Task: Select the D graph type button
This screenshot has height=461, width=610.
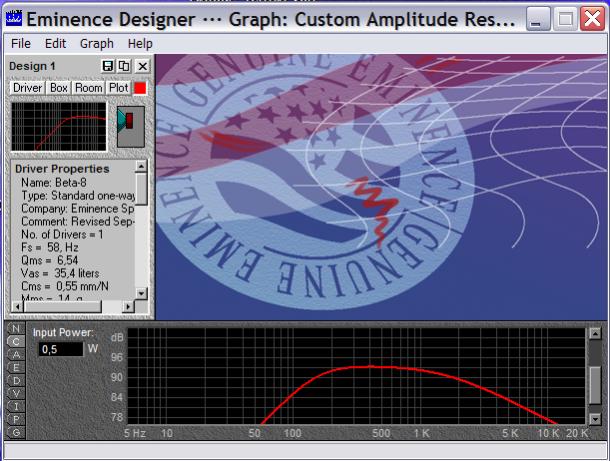Action: (x=16, y=380)
